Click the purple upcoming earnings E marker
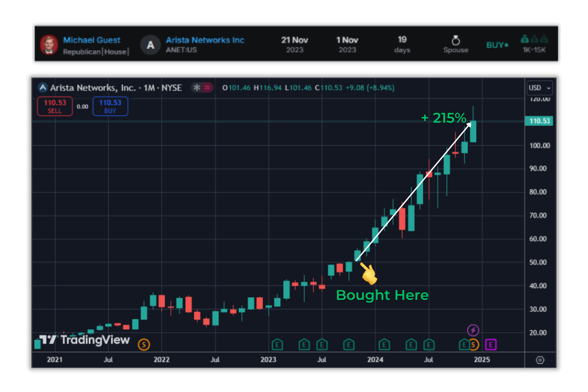 click(491, 345)
